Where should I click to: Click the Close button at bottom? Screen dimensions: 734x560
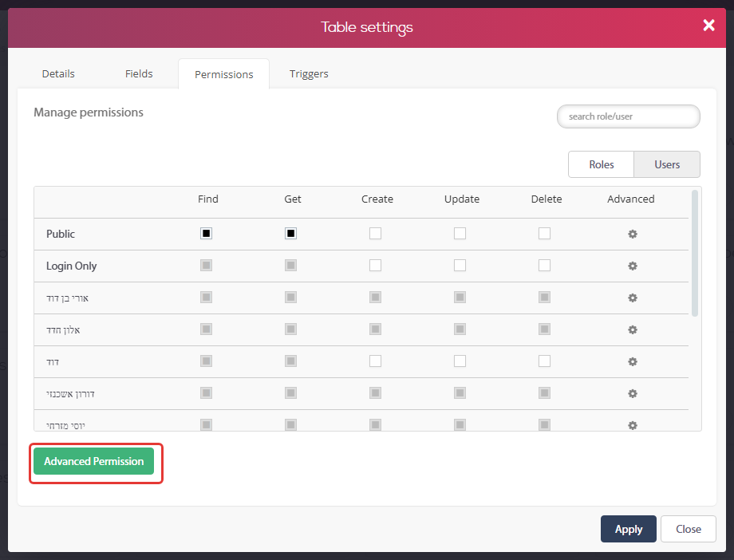coord(688,529)
